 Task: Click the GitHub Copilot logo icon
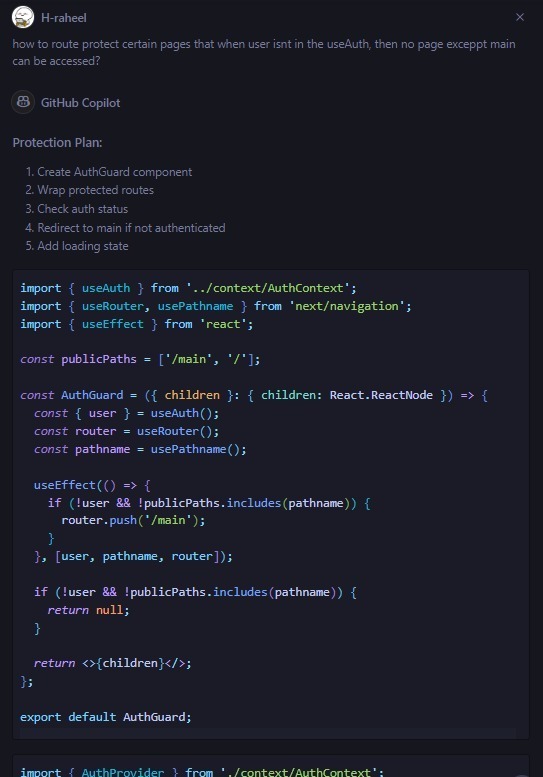coord(23,102)
